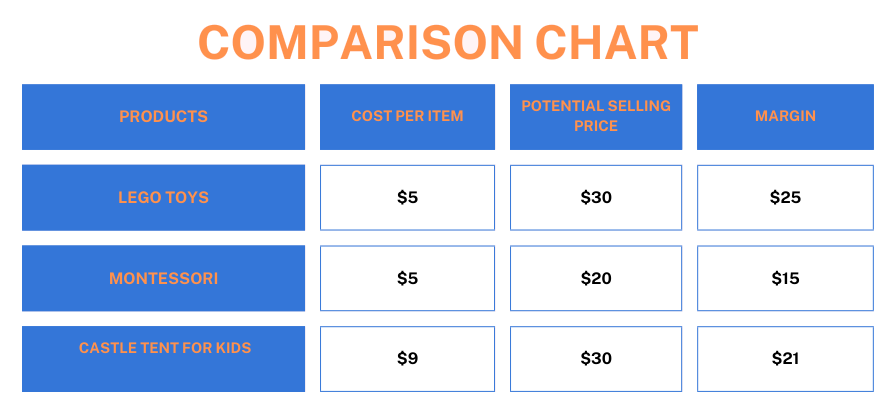
Task: Select Lego Toys margin $25 cell
Action: click(785, 198)
